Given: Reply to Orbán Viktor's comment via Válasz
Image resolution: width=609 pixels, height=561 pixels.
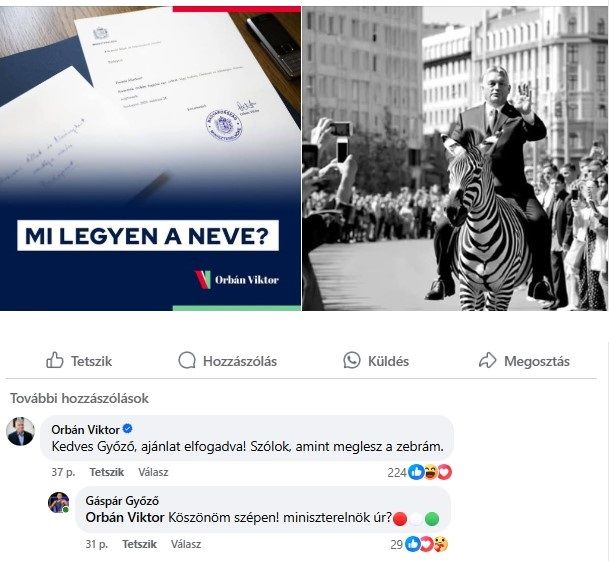Looking at the screenshot, I should pos(153,472).
